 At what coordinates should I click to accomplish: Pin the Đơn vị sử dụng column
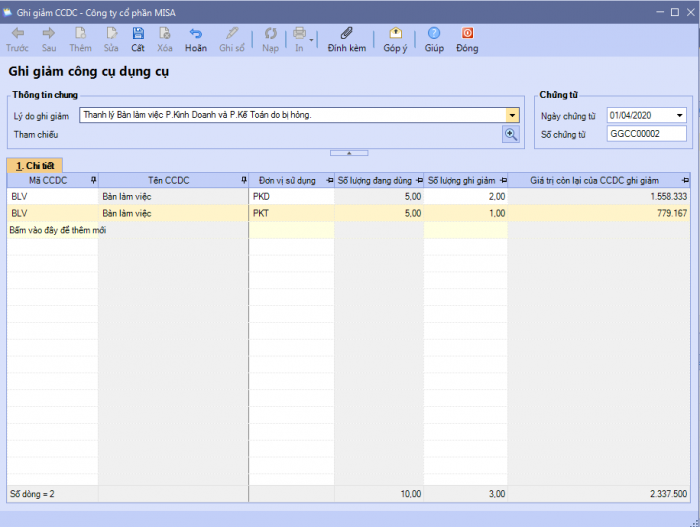coord(329,181)
